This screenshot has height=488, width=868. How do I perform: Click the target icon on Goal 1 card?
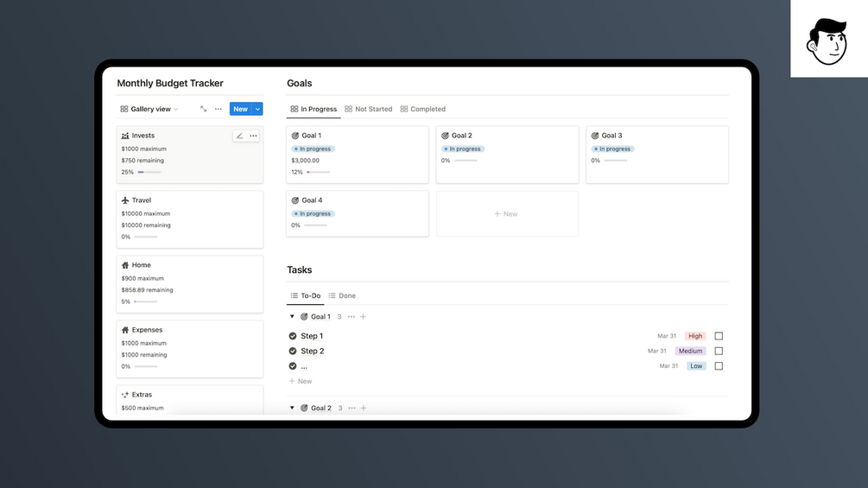pos(295,136)
